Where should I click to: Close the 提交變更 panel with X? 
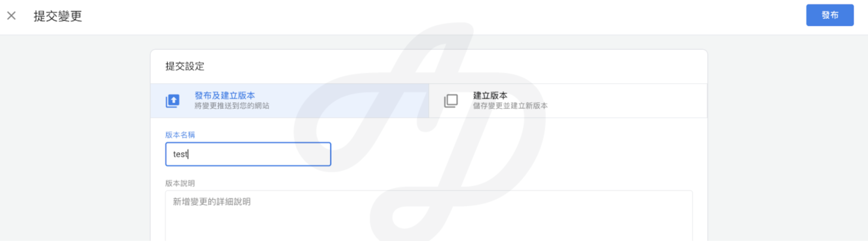[12, 16]
